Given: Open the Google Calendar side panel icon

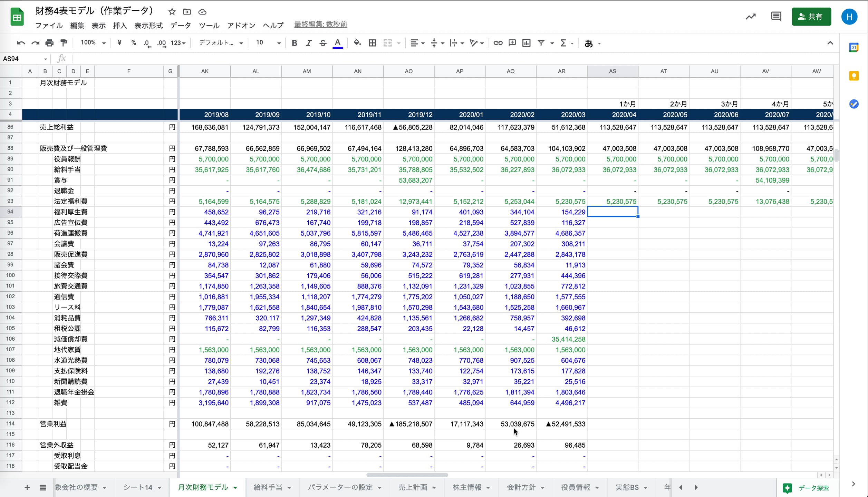Looking at the screenshot, I should [853, 48].
